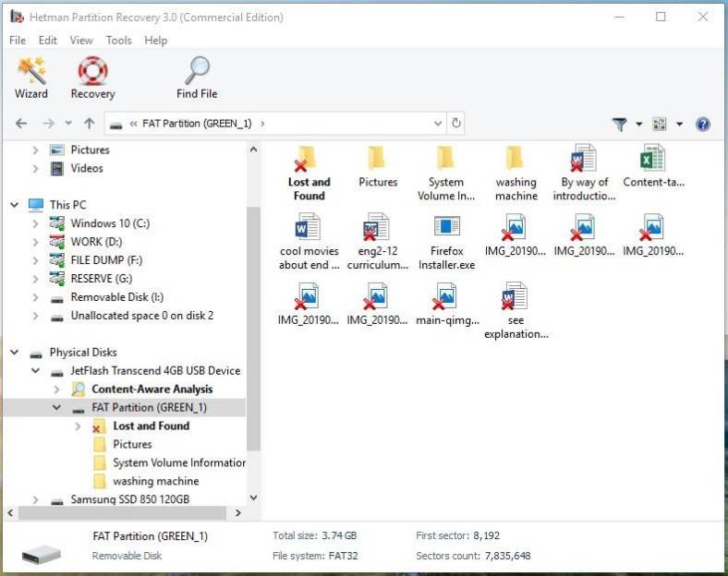Refresh the current folder view
The height and width of the screenshot is (576, 728).
click(x=456, y=124)
